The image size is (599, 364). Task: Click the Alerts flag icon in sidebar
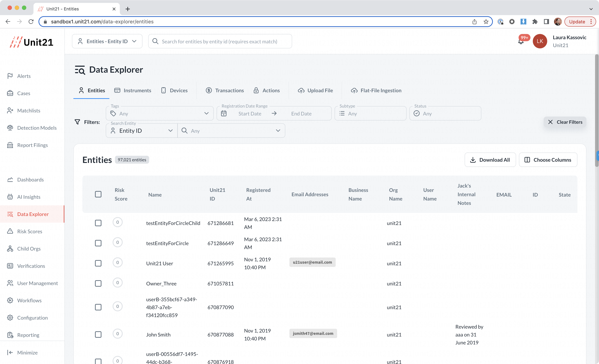(10, 76)
